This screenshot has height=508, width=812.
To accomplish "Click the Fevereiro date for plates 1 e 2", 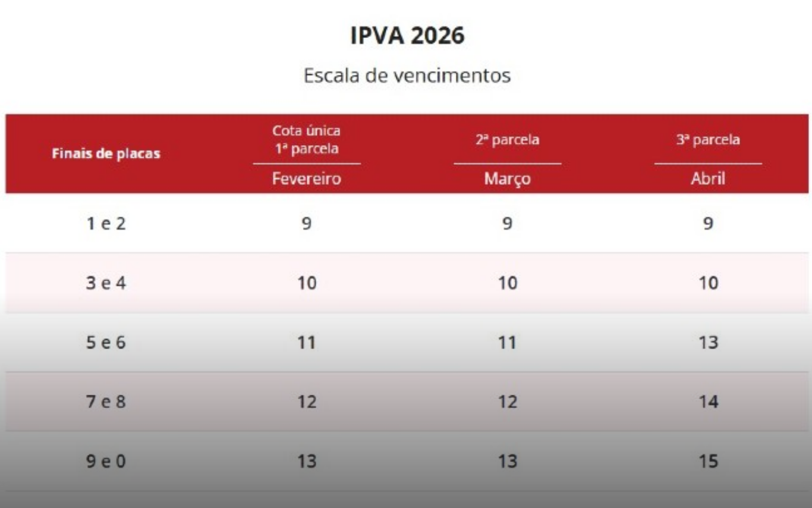I will (306, 224).
